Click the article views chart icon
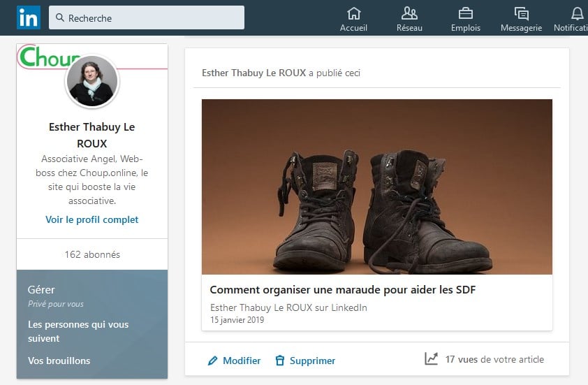Viewport: 588px width, 385px height. coord(431,358)
